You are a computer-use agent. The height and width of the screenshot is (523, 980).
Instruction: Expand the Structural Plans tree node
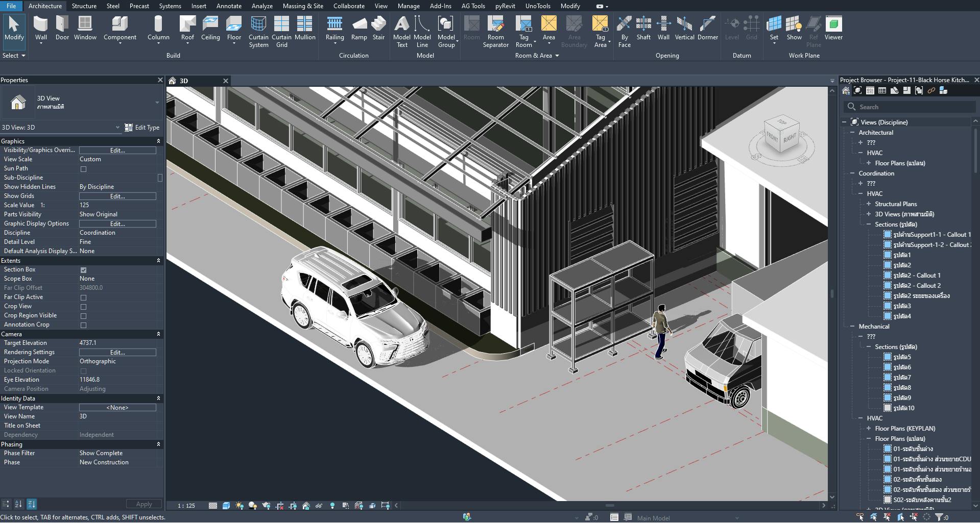pyautogui.click(x=869, y=204)
